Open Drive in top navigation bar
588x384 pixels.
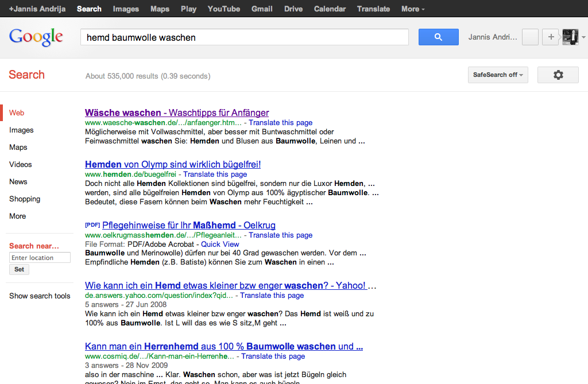(x=293, y=9)
